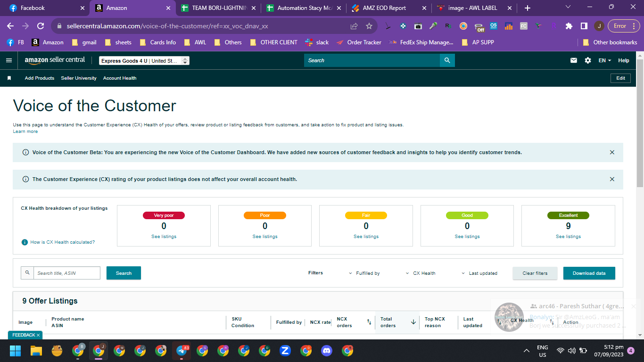Click the bookmark flag icon beside Add Products
Image resolution: width=644 pixels, height=362 pixels.
click(9, 78)
